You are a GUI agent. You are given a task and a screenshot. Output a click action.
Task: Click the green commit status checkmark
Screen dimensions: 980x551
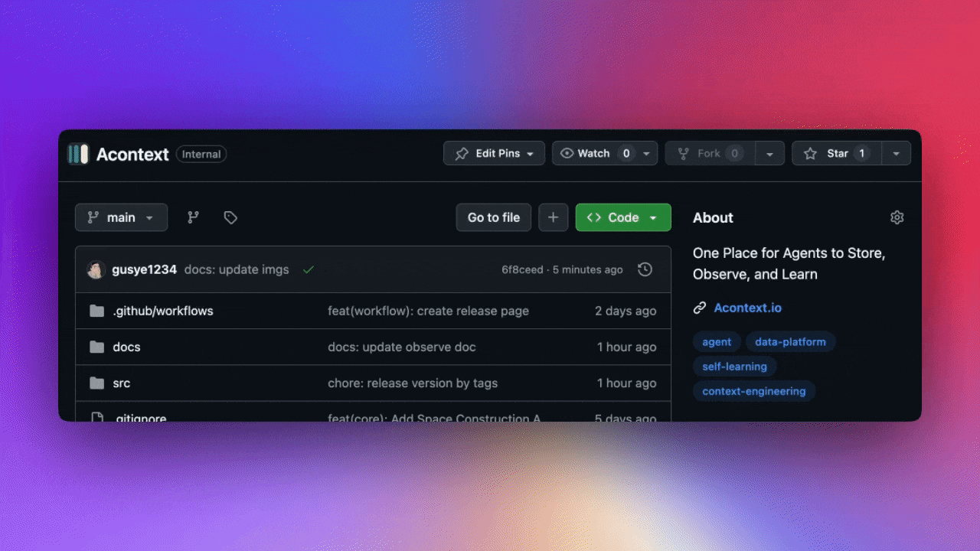309,269
